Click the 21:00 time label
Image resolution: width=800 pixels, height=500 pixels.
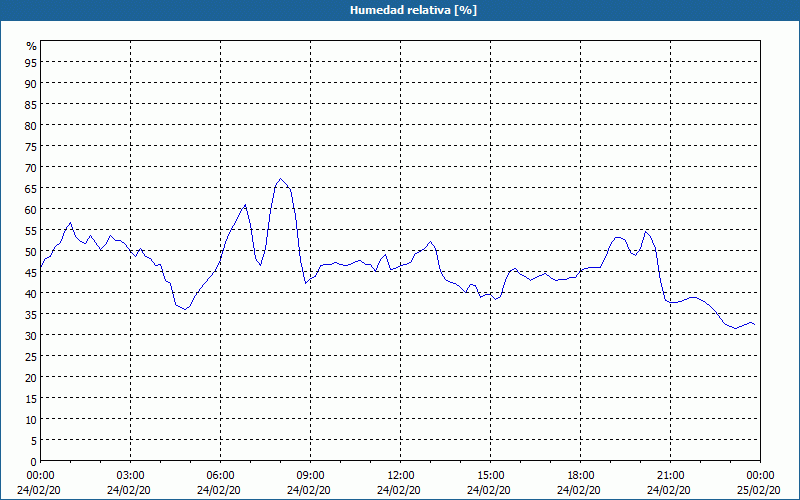(x=670, y=476)
